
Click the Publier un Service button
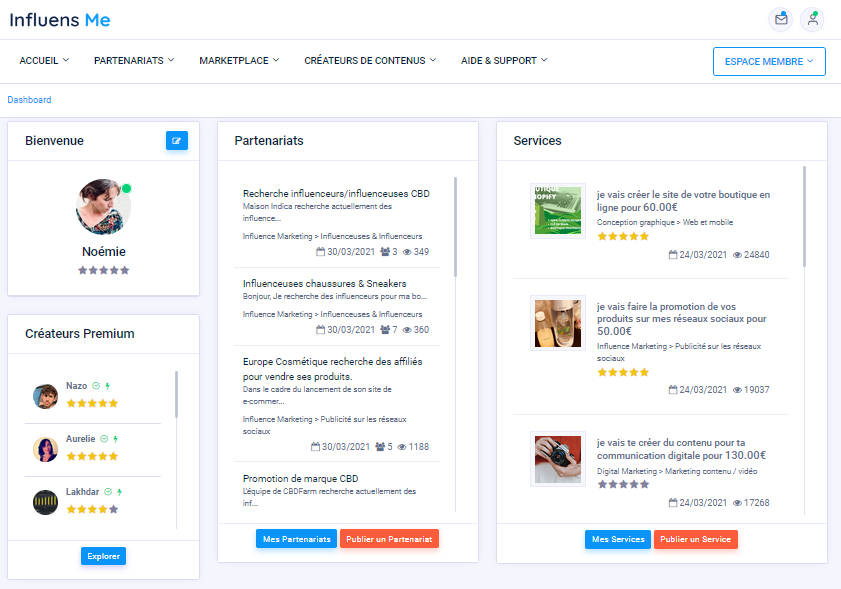coord(695,539)
